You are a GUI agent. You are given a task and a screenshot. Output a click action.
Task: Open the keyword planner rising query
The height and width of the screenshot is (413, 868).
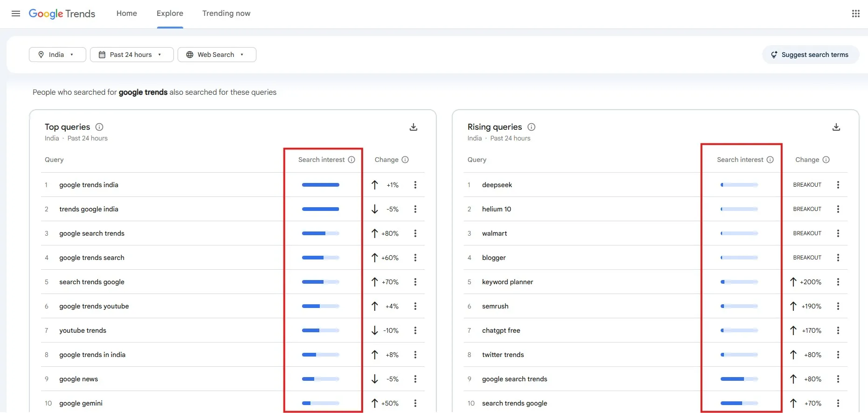507,282
